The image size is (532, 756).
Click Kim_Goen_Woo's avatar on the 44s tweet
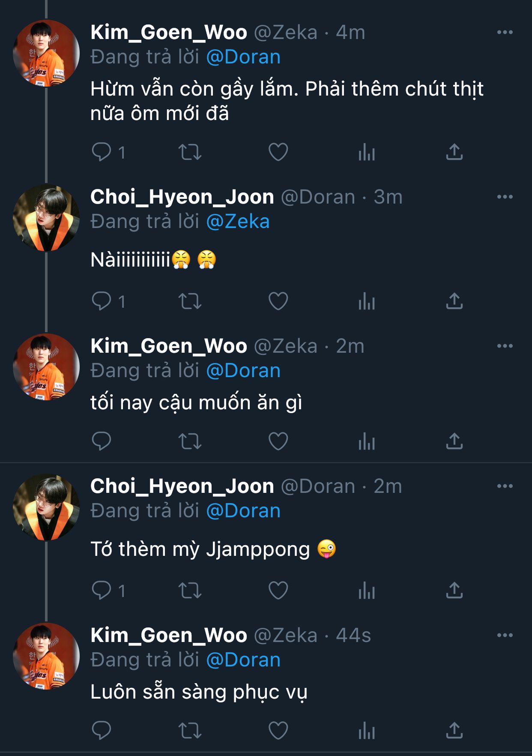(x=46, y=656)
